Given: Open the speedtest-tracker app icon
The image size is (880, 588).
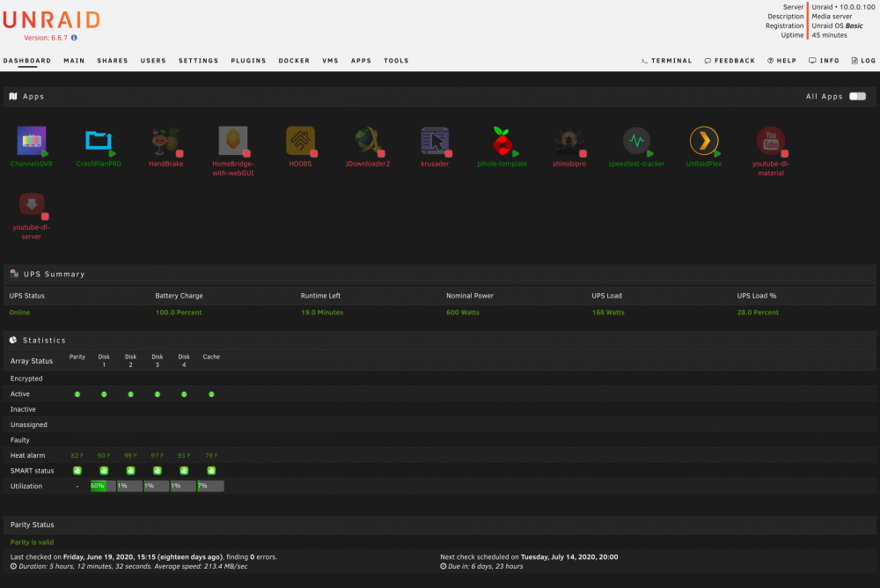Looking at the screenshot, I should 636,141.
